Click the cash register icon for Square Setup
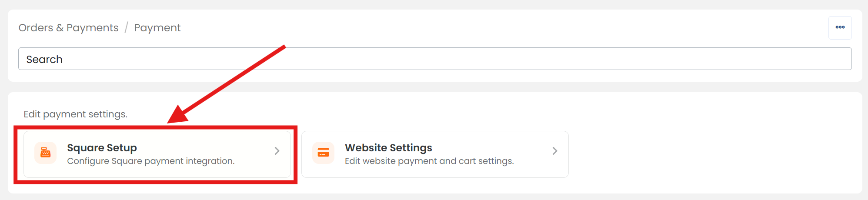Image resolution: width=868 pixels, height=200 pixels. point(45,153)
